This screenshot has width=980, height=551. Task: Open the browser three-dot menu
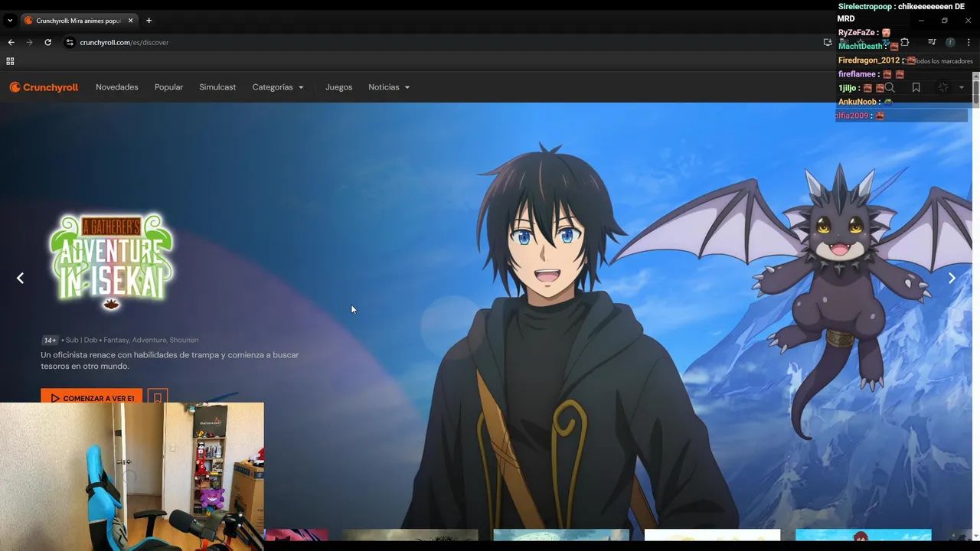(x=969, y=42)
